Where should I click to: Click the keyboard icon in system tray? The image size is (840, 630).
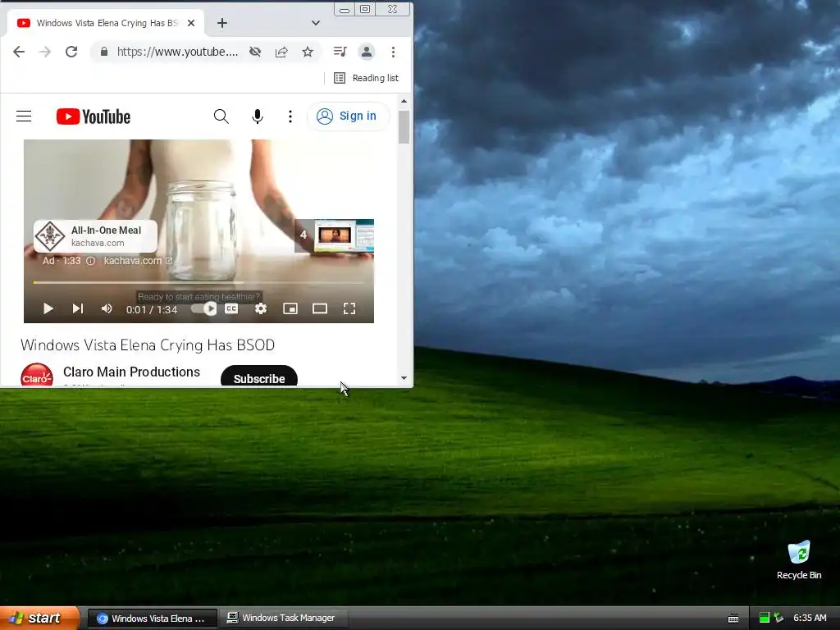pos(733,619)
